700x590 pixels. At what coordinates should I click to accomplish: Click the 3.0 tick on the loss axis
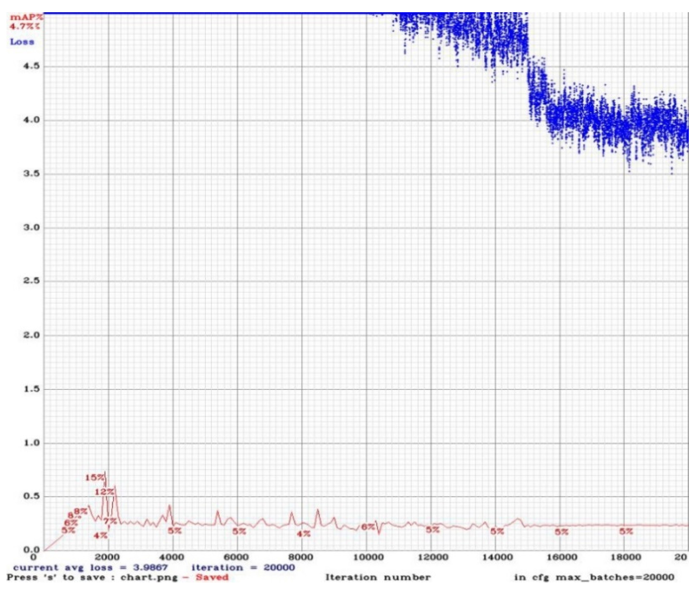click(x=31, y=228)
